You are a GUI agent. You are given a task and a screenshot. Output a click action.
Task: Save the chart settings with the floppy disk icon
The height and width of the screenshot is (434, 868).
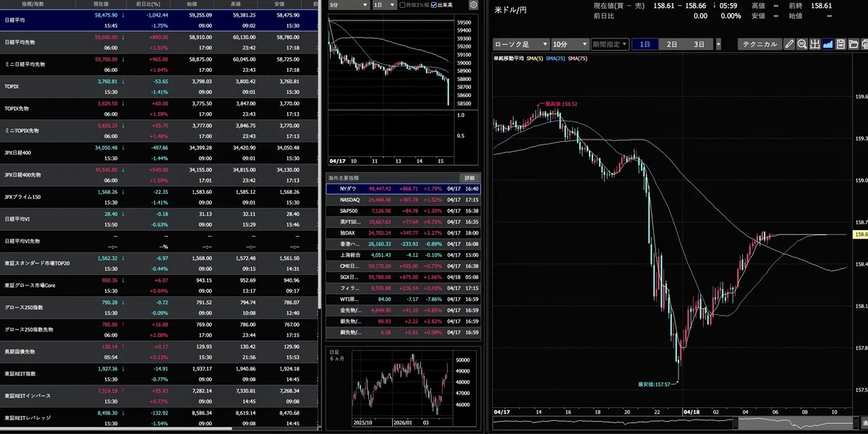click(841, 44)
